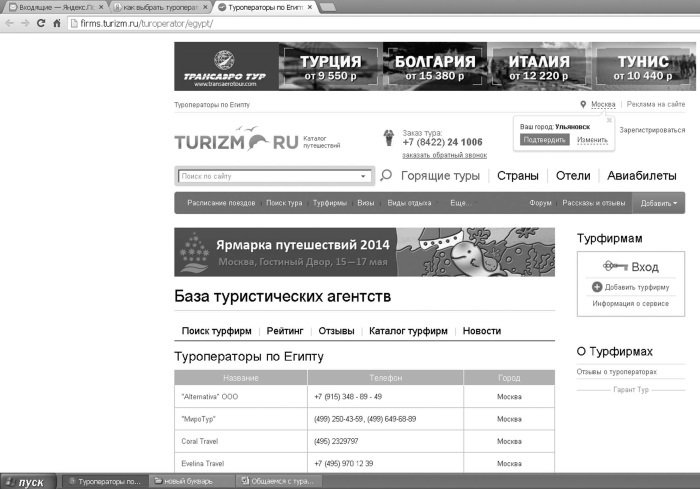700x489 pixels.
Task: Click the Изменить city link
Action: click(x=592, y=140)
